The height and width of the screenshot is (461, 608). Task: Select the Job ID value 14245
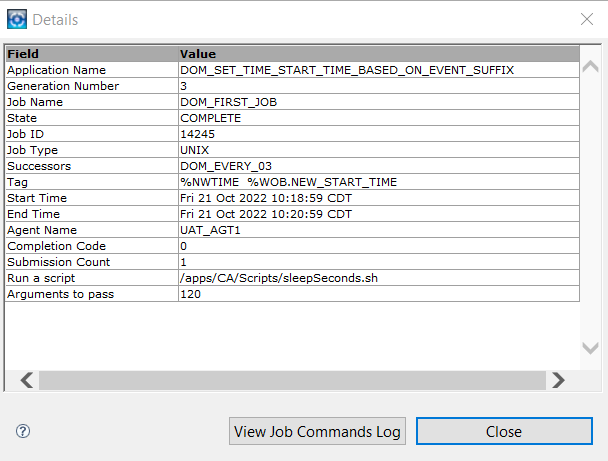click(x=379, y=134)
